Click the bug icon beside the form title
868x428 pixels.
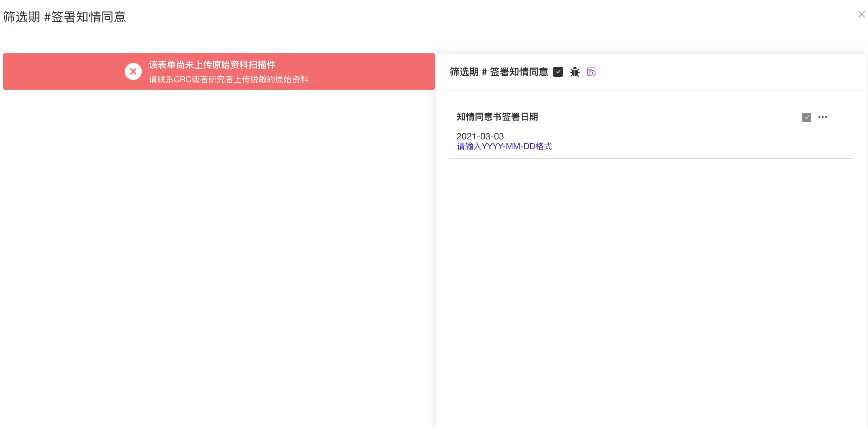click(x=574, y=72)
